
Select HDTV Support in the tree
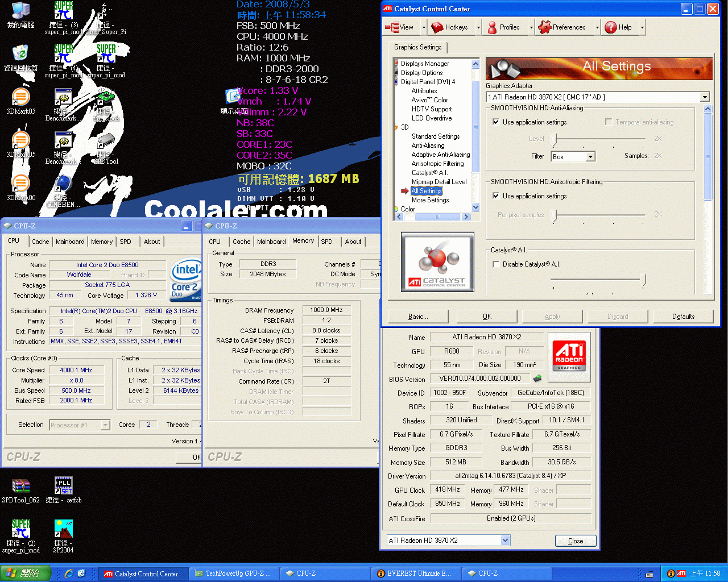(432, 109)
